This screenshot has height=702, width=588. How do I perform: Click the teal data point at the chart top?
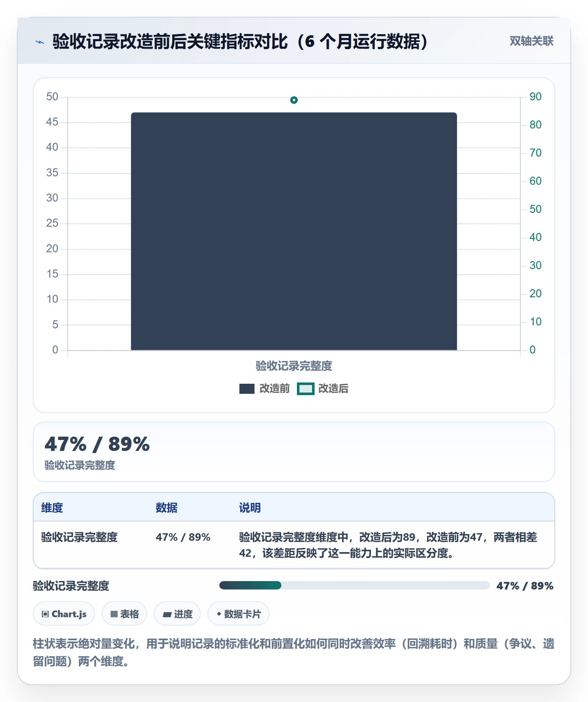click(294, 100)
